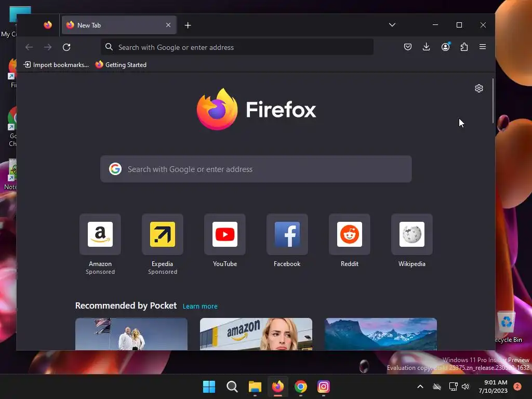This screenshot has height=399, width=532.
Task: Open Firefox View pinned tab
Action: pos(48,25)
